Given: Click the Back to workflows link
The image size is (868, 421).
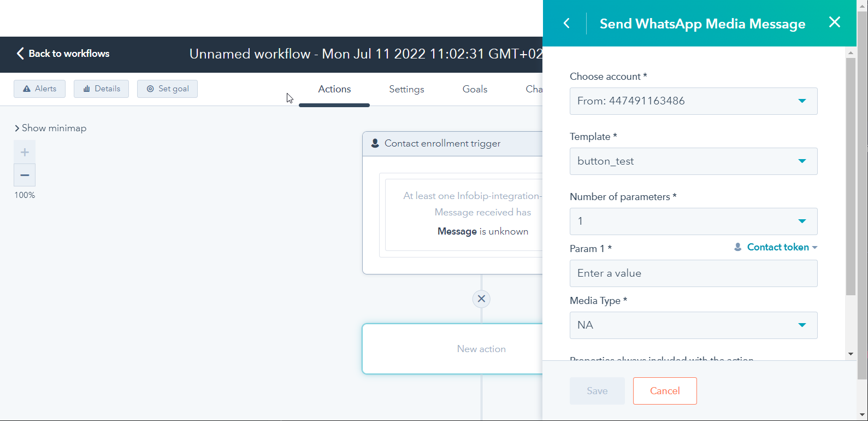Looking at the screenshot, I should tap(63, 54).
